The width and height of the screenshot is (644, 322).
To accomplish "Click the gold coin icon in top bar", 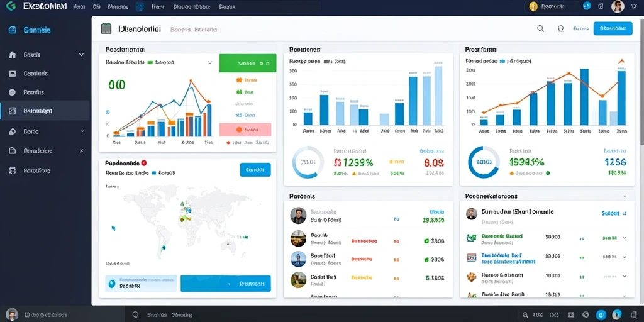I will 533,6.
